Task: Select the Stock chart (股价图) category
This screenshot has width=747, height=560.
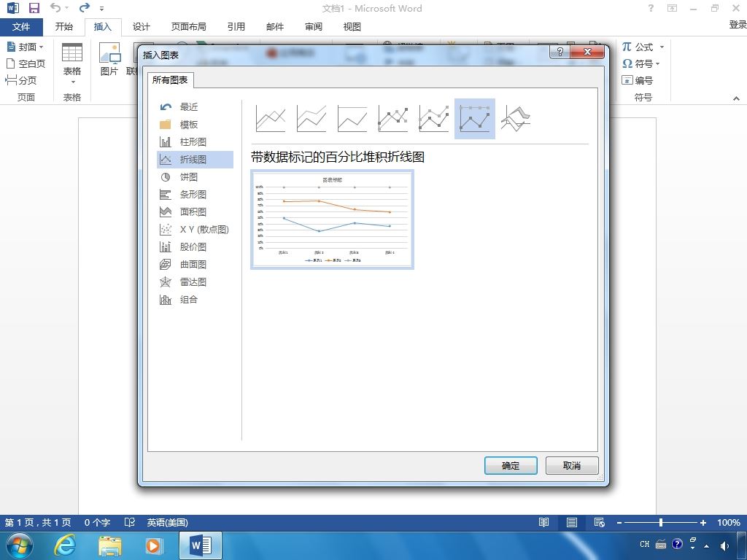Action: tap(195, 246)
